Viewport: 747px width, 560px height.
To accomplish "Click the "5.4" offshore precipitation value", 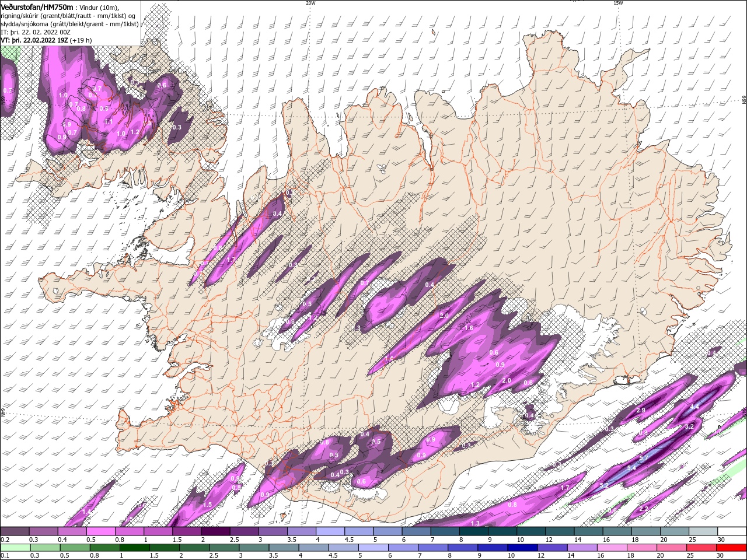I will tap(631, 468).
